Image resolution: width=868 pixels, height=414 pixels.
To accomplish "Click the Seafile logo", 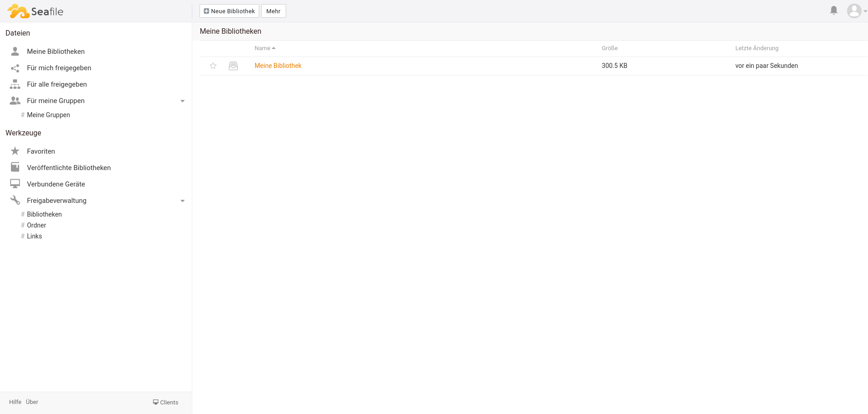I will click(x=36, y=11).
